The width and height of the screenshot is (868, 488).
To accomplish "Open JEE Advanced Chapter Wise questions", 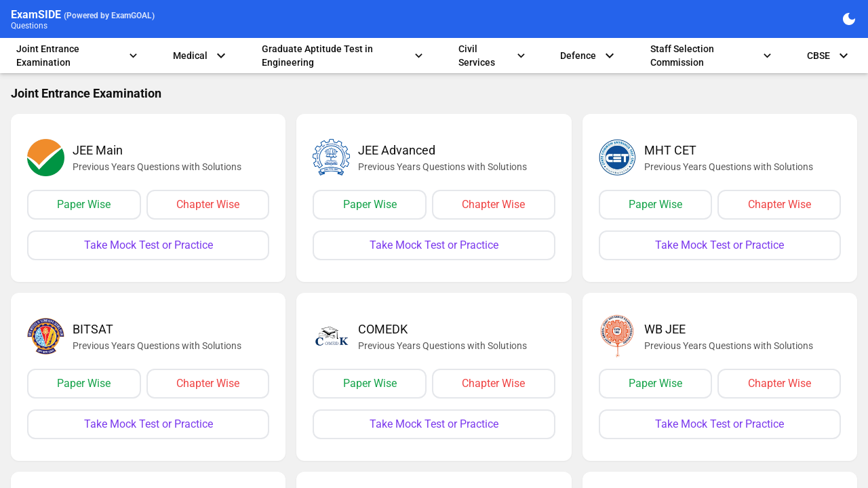I will [x=494, y=205].
